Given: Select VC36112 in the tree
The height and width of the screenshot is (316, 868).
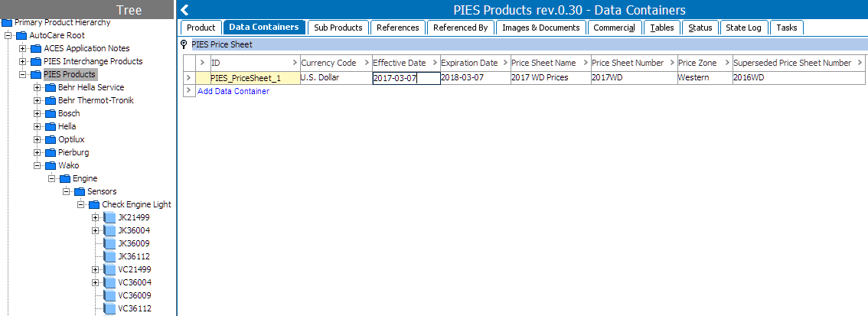Looking at the screenshot, I should (x=135, y=309).
